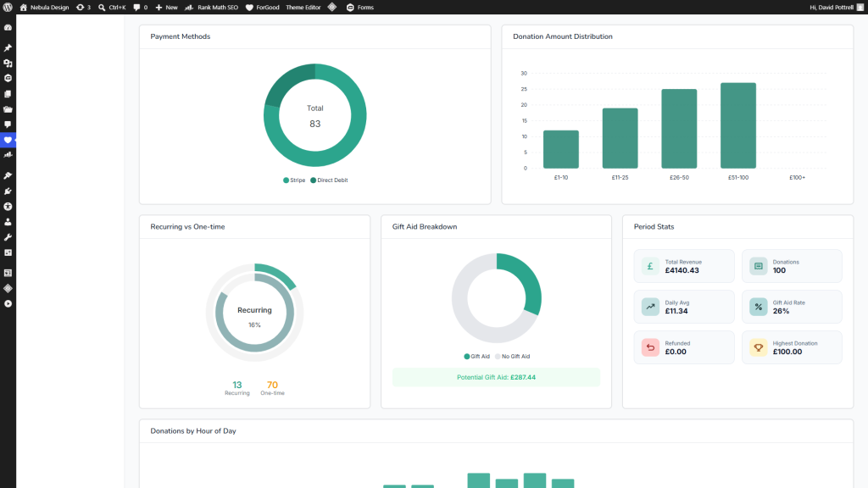868x488 pixels.
Task: Click the Refunded arrow icon
Action: [650, 347]
